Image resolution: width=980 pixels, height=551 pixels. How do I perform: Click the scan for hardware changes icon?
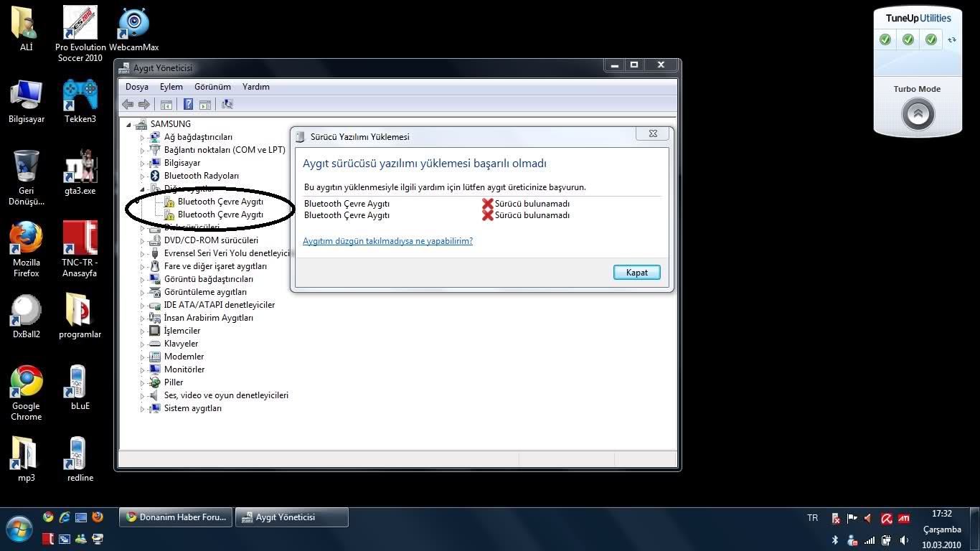(x=227, y=105)
